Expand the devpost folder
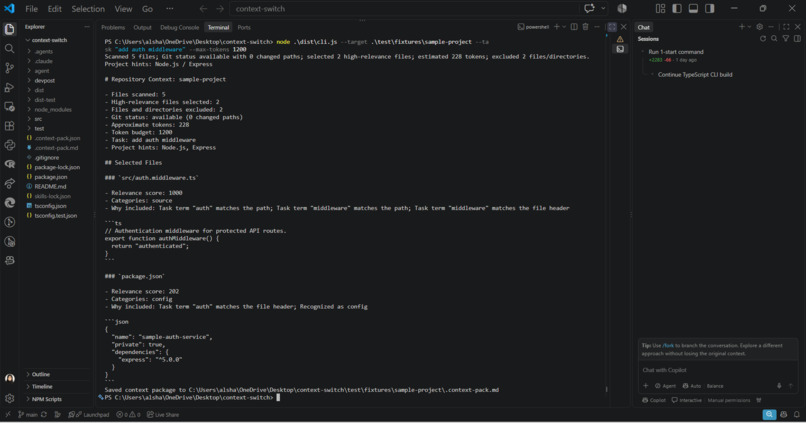This screenshot has width=806, height=423. pos(44,81)
